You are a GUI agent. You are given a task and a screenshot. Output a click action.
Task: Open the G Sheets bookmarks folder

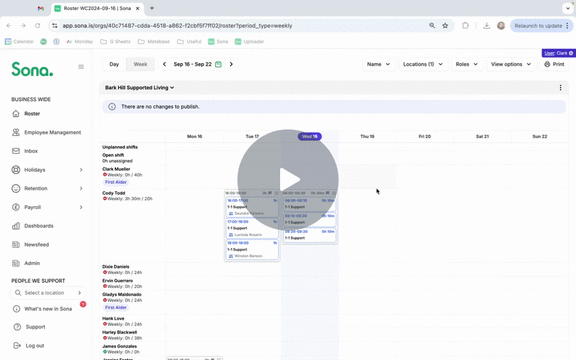point(115,42)
